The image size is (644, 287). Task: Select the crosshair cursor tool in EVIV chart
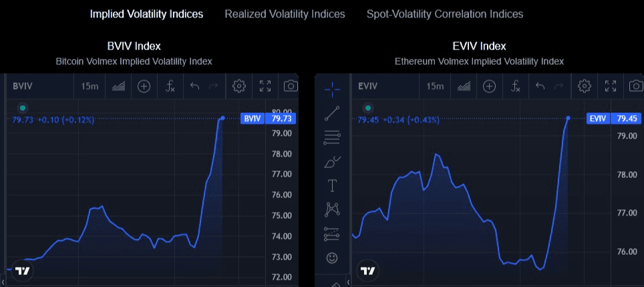332,87
